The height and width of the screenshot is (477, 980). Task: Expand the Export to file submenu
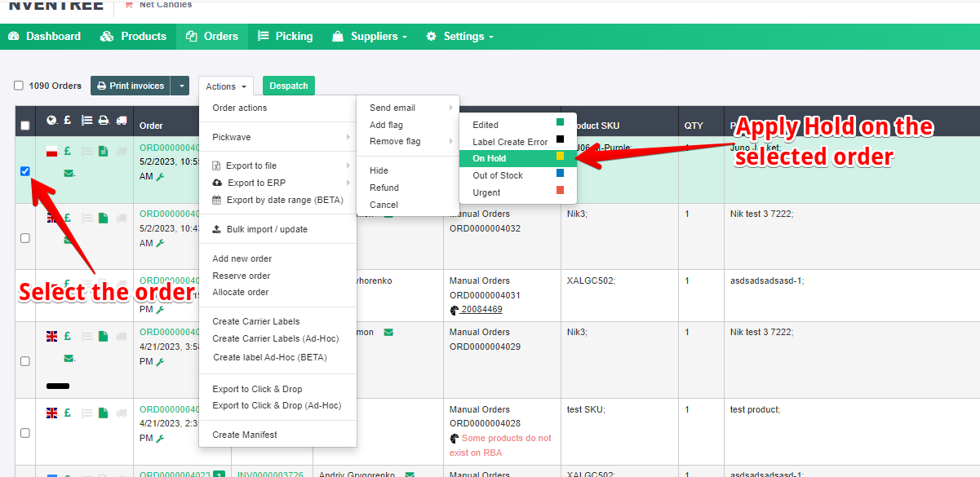pos(277,166)
